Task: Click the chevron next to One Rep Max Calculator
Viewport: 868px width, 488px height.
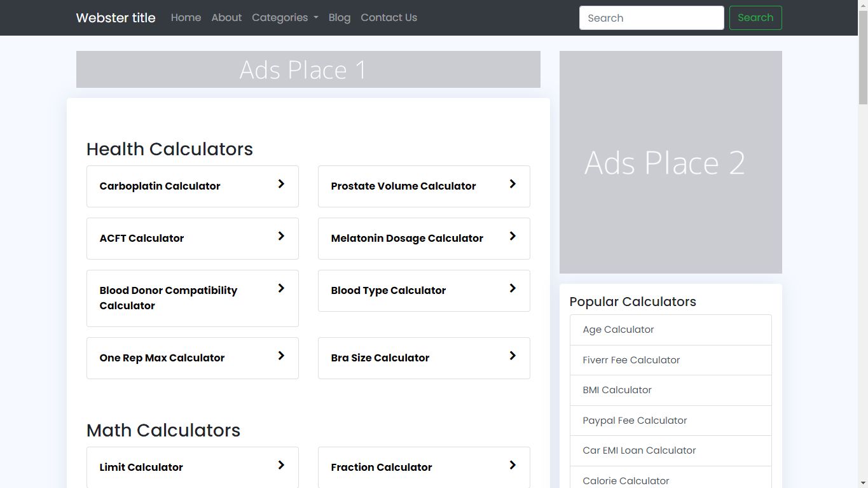Action: (x=281, y=356)
